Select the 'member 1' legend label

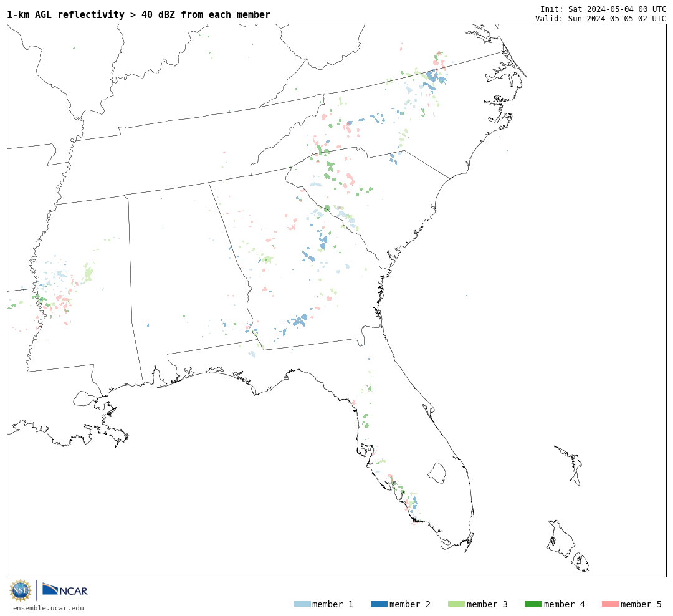pyautogui.click(x=333, y=604)
